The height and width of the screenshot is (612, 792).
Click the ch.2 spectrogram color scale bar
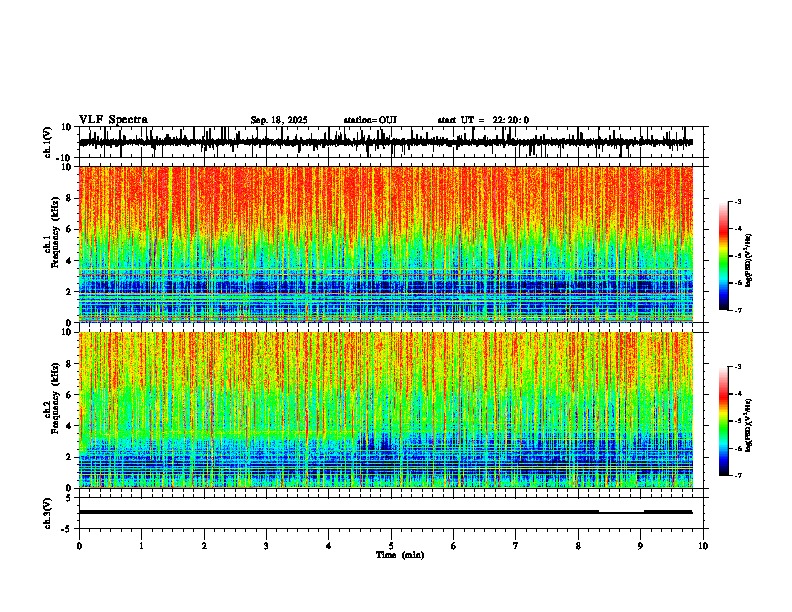(x=724, y=421)
